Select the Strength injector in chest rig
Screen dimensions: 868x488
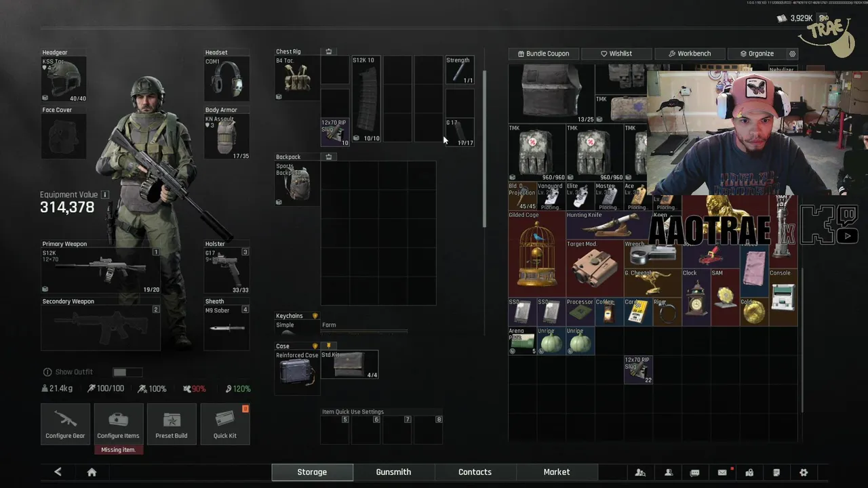point(460,70)
